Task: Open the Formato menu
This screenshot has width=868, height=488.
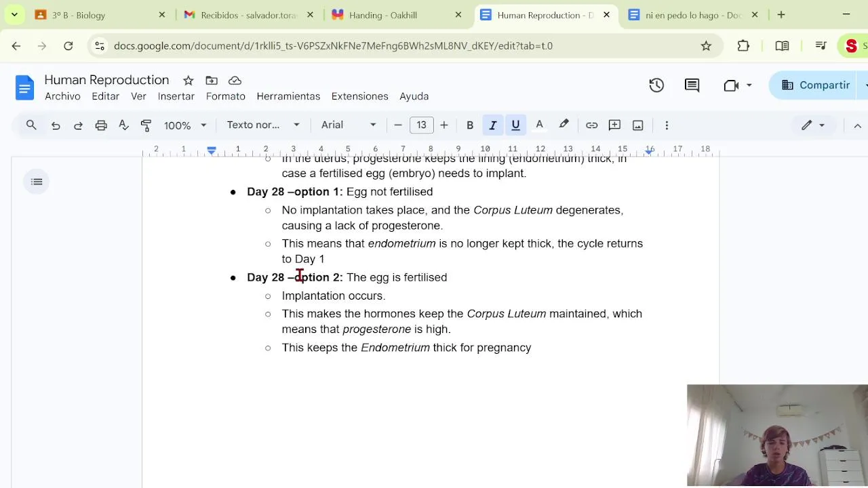Action: pyautogui.click(x=226, y=96)
